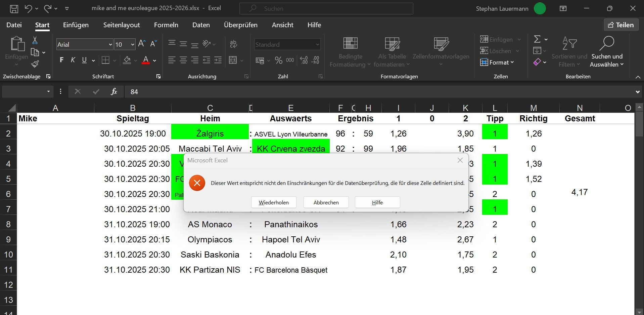Click the Suchen search box
Image resolution: width=644 pixels, height=315 pixels.
(x=326, y=9)
